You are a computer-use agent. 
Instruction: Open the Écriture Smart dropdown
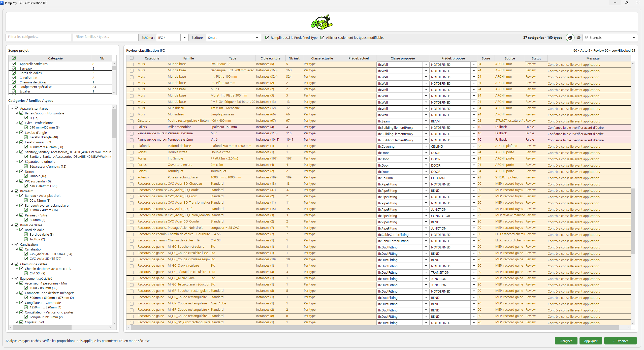pos(257,38)
